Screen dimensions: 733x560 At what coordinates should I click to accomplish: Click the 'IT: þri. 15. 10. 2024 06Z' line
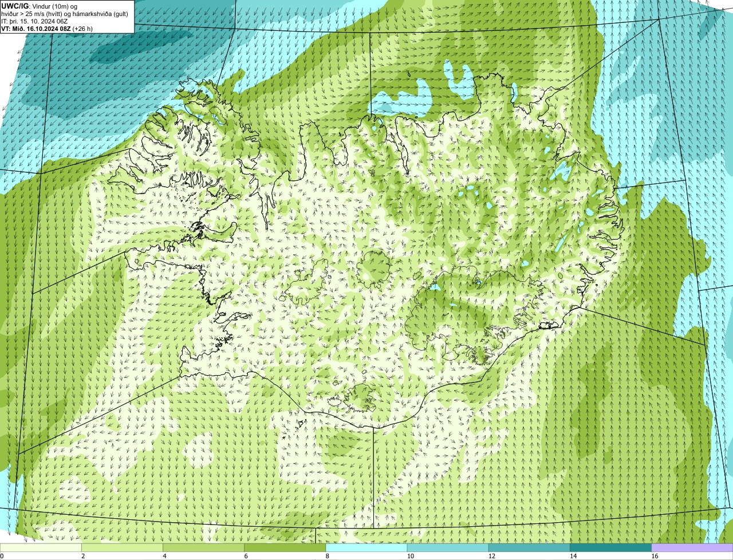35,21
